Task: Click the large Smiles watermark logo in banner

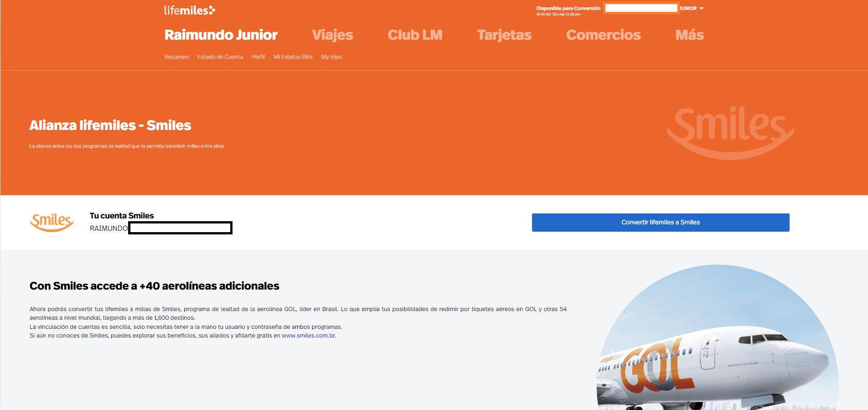Action: point(730,133)
